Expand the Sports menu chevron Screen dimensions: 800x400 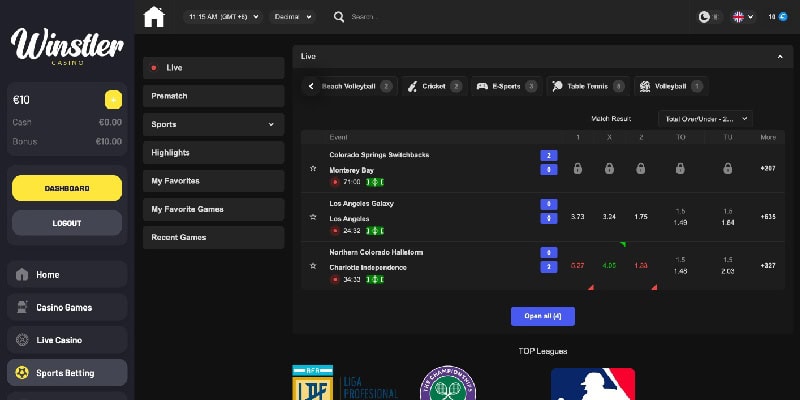pos(271,124)
